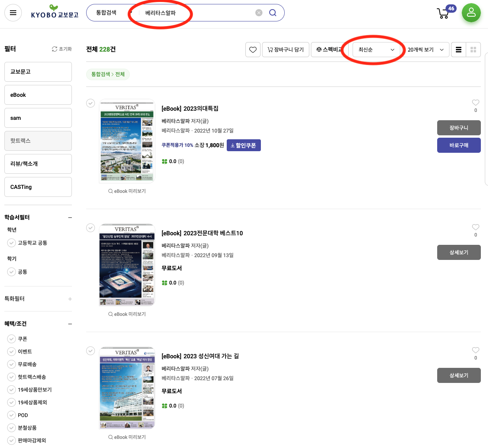Like the 2023전문대학 베스트10 heart
This screenshot has height=448, width=488.
(x=476, y=227)
